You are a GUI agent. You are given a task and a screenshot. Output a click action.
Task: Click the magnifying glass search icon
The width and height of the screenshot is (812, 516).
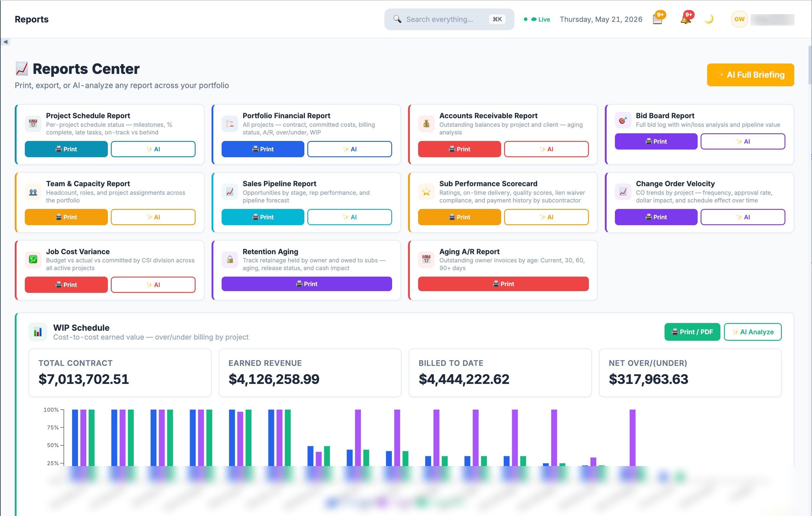coord(397,19)
